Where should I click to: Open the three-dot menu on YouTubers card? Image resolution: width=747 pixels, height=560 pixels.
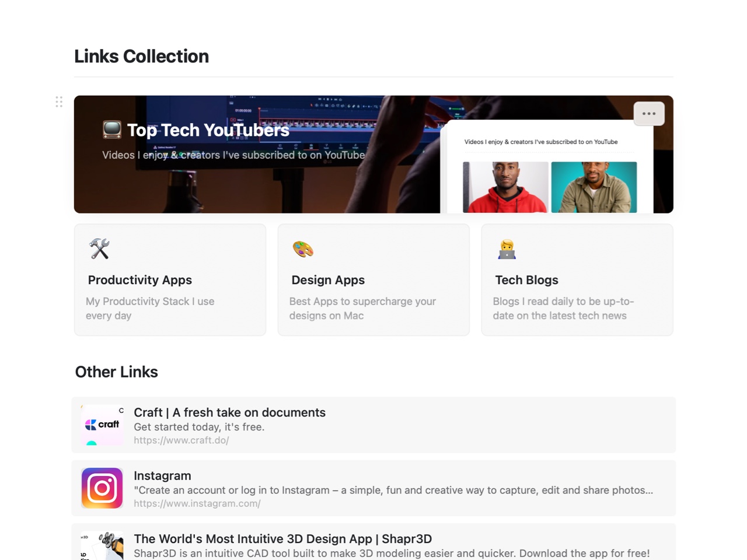(x=649, y=114)
